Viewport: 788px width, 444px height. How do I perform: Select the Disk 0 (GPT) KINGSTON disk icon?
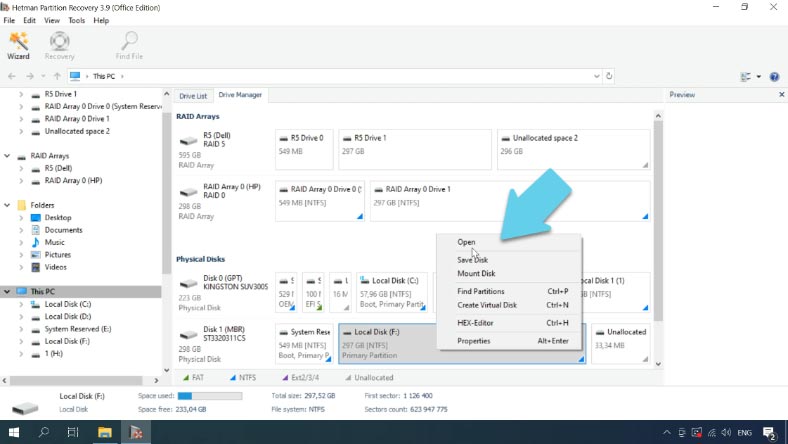coord(188,283)
